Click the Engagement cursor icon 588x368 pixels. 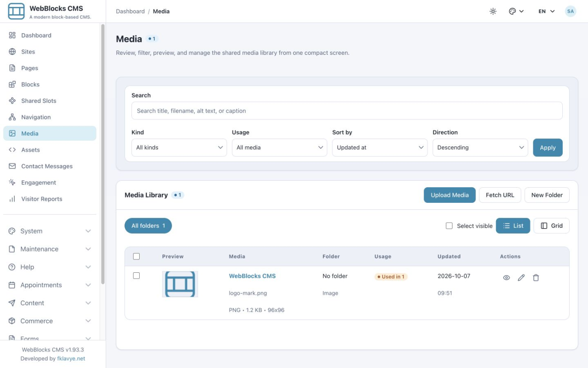pyautogui.click(x=12, y=182)
